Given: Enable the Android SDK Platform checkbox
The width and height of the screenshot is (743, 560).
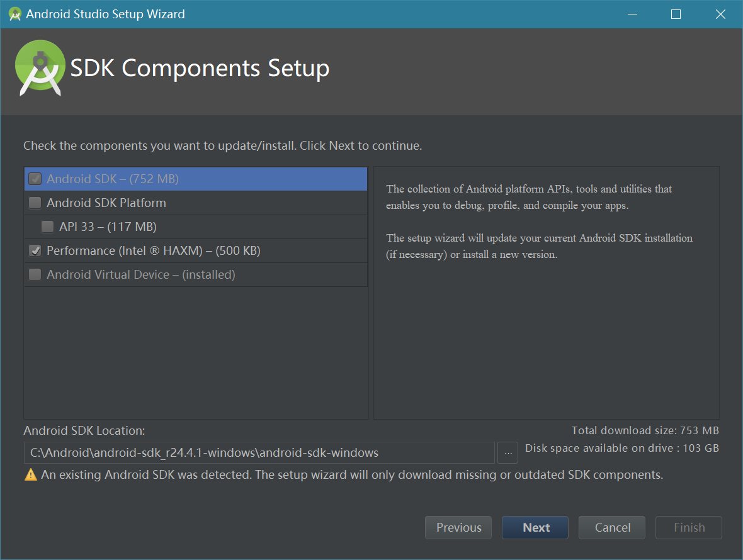Looking at the screenshot, I should pos(35,203).
